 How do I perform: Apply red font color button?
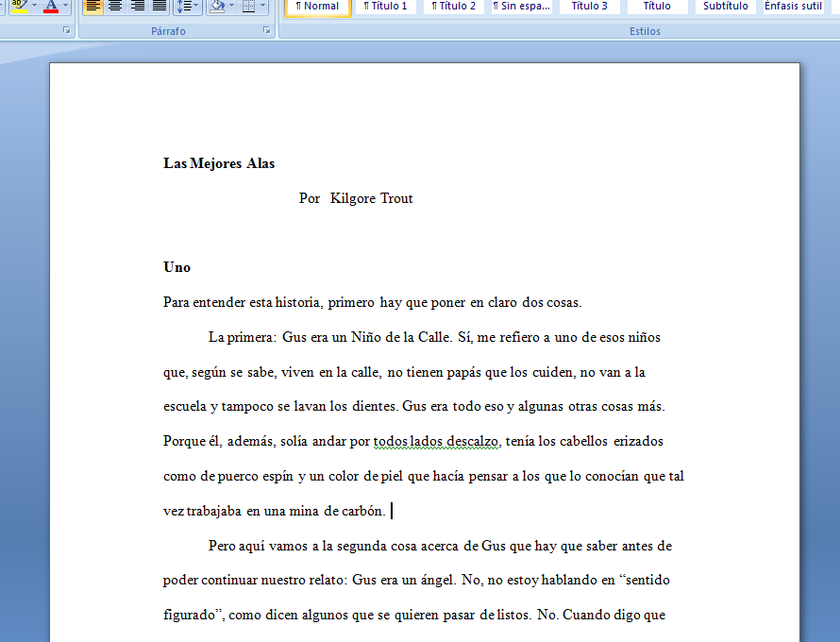pyautogui.click(x=50, y=7)
